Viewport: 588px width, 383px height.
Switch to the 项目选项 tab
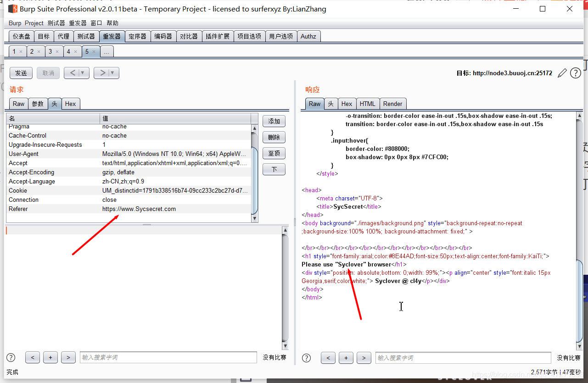coord(249,36)
